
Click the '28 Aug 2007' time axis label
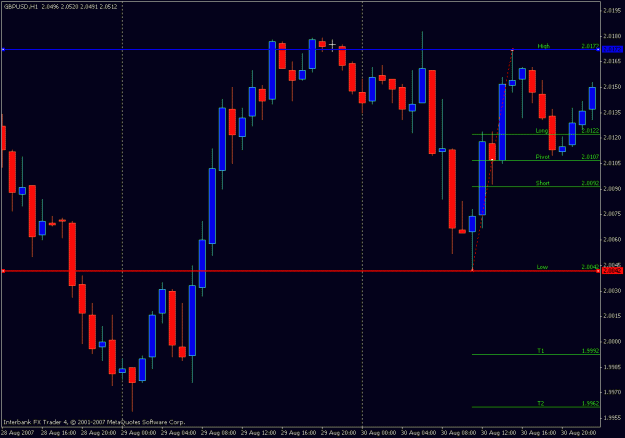(18, 432)
